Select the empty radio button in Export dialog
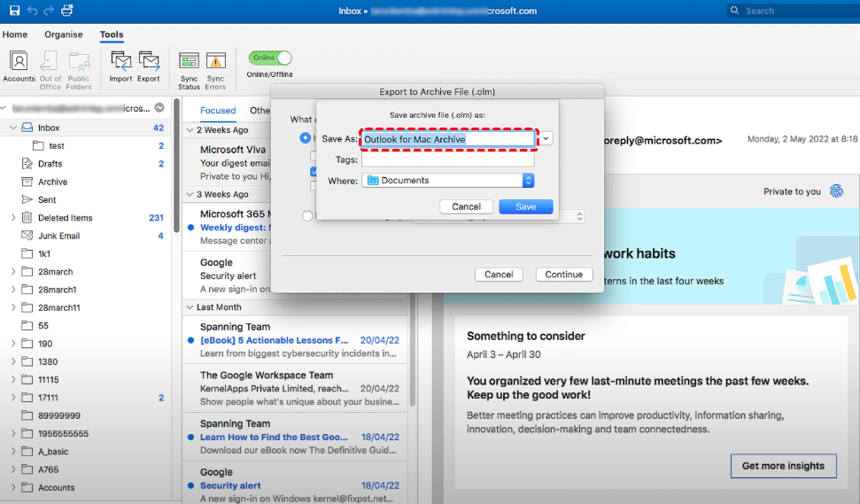Screen dimensions: 860x504 (x=307, y=216)
